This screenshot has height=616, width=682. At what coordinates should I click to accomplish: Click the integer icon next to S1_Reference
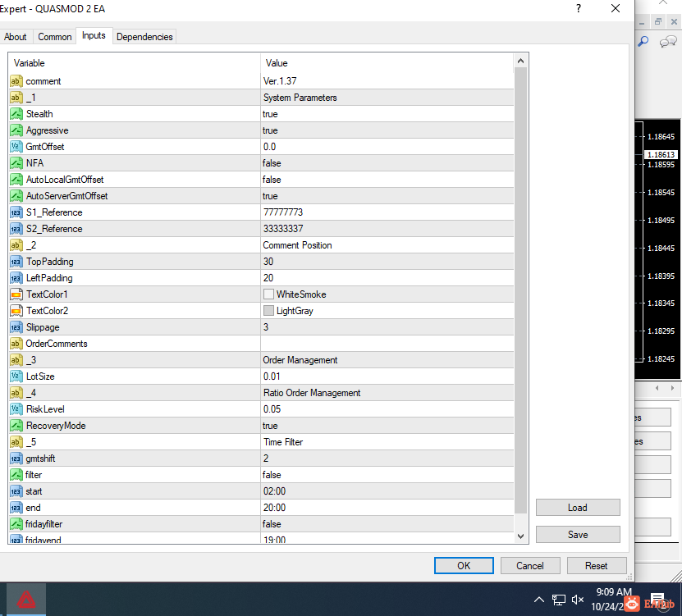pyautogui.click(x=16, y=212)
